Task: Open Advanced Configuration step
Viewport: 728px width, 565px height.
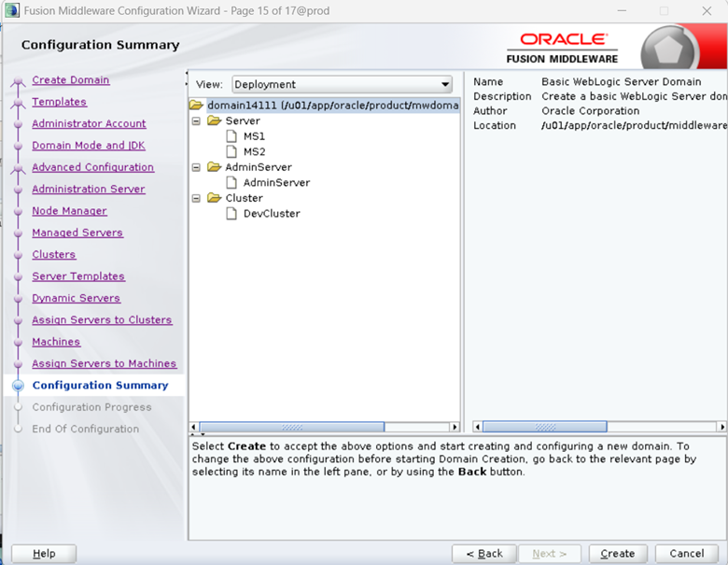Action: tap(92, 167)
